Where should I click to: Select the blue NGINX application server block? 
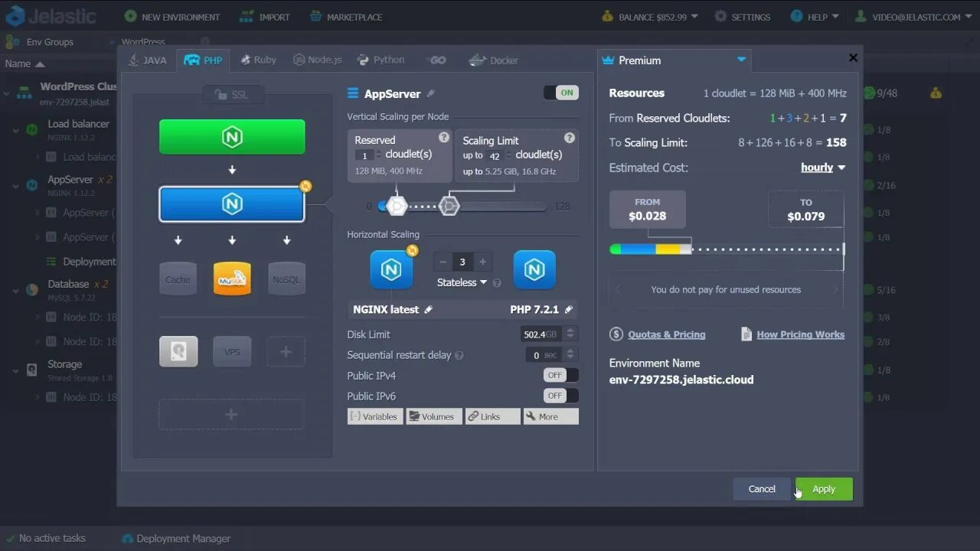tap(232, 204)
